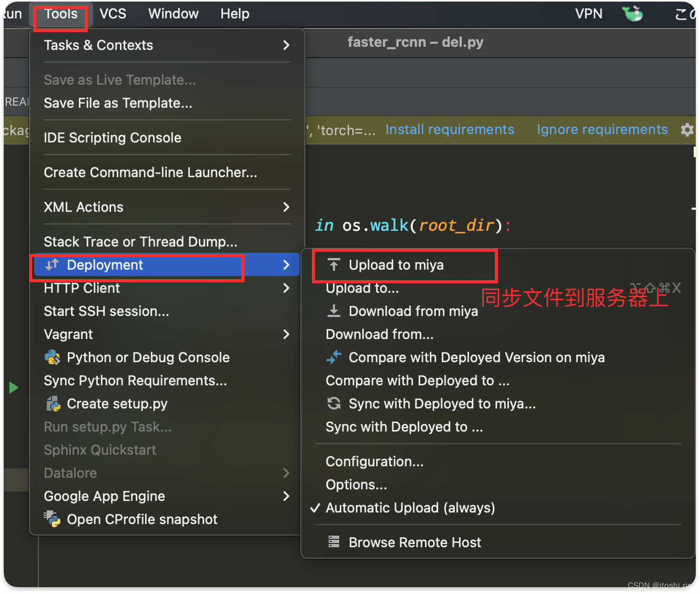Open the Help menu

point(235,14)
